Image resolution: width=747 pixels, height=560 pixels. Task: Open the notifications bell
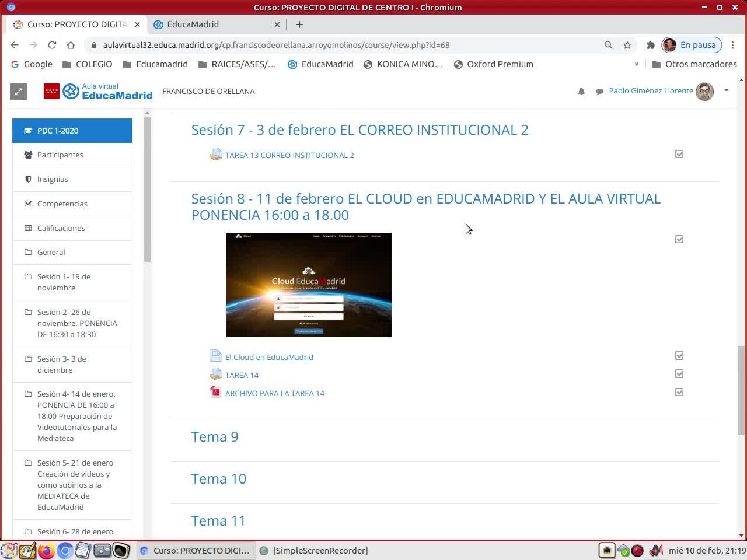click(581, 91)
